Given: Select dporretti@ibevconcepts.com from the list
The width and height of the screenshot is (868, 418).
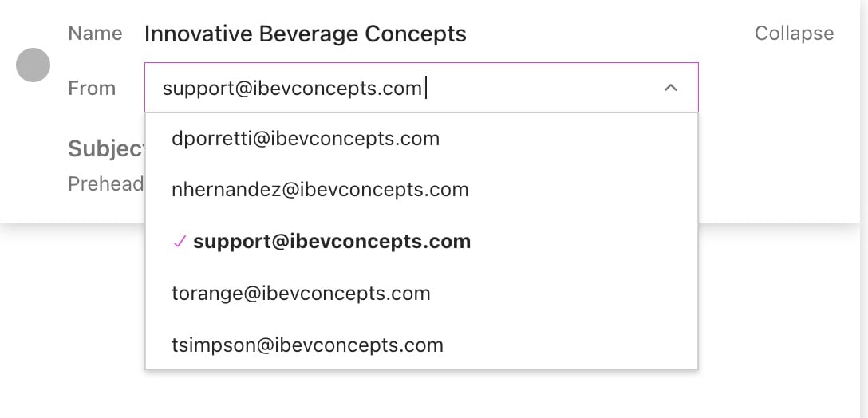Looking at the screenshot, I should click(306, 139).
